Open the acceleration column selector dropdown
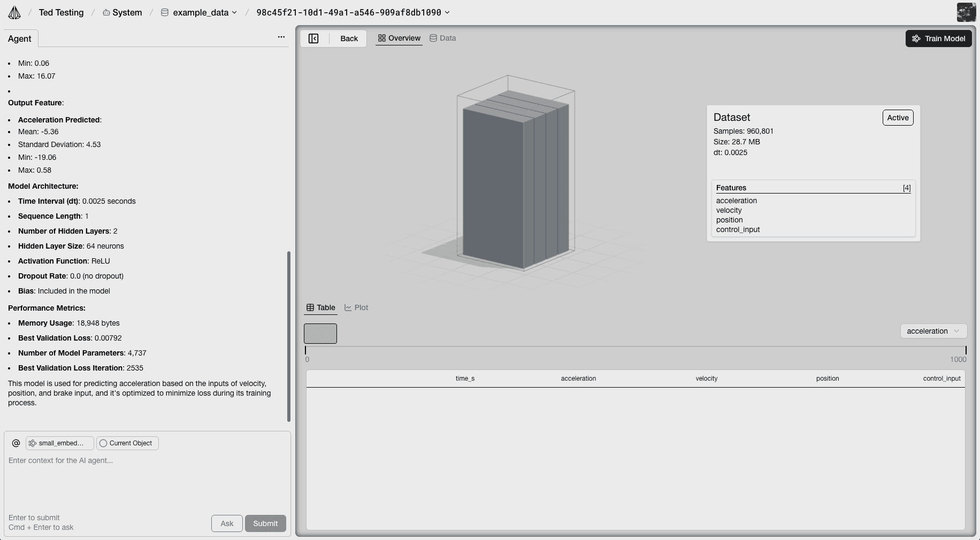The height and width of the screenshot is (540, 980). pos(933,331)
